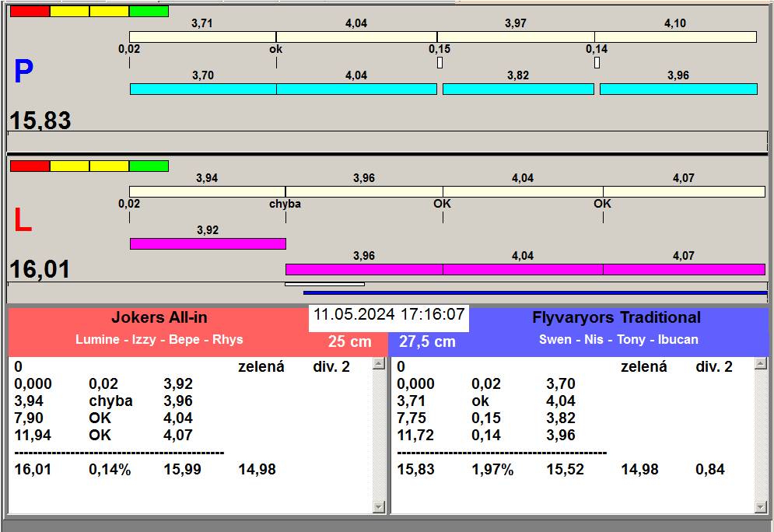Click the red start light in lane P
This screenshot has height=532, width=774.
(30, 12)
